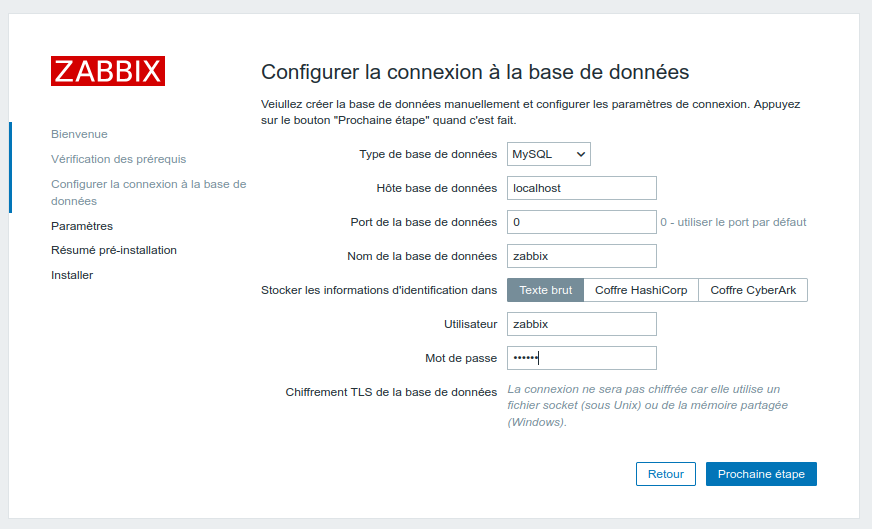Click hint text '0 - utiliser le port par défaut'

[x=733, y=222]
